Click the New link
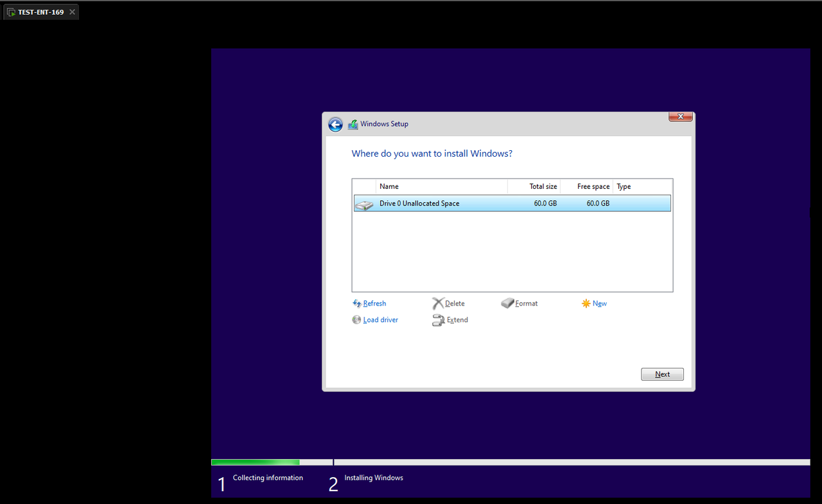The width and height of the screenshot is (822, 504). [600, 304]
